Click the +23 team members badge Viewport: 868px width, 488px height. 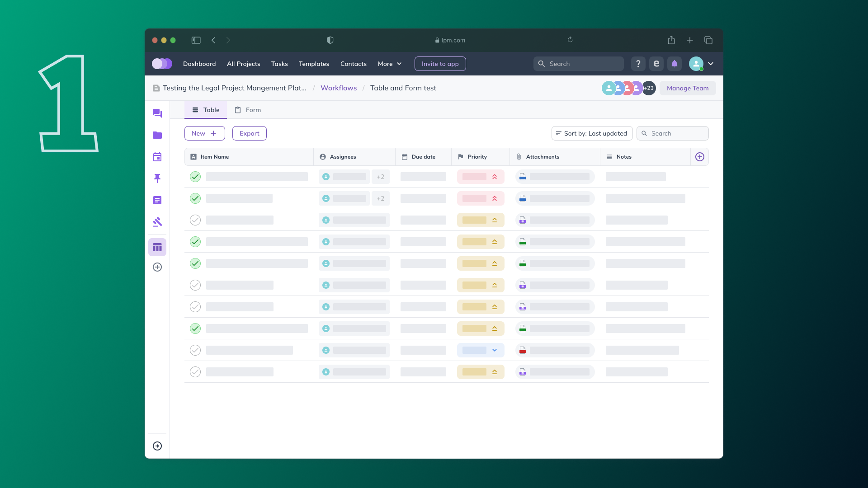(649, 88)
